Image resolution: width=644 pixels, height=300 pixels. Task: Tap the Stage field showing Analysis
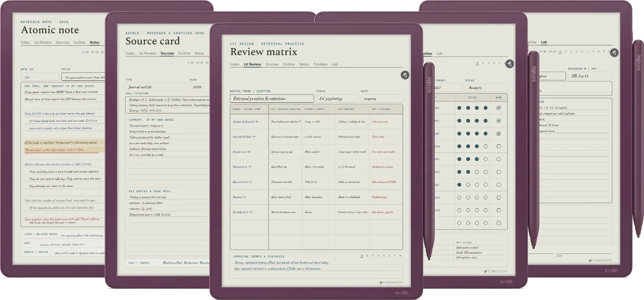(x=486, y=88)
